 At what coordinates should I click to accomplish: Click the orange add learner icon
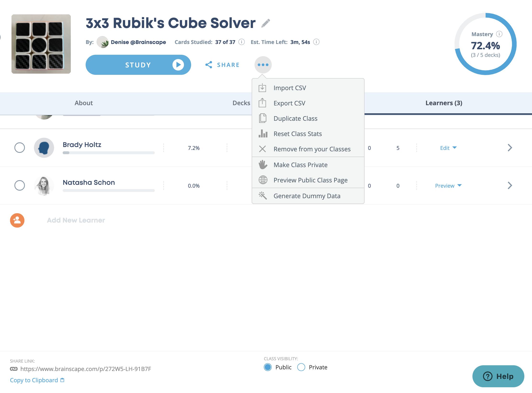[x=17, y=220]
